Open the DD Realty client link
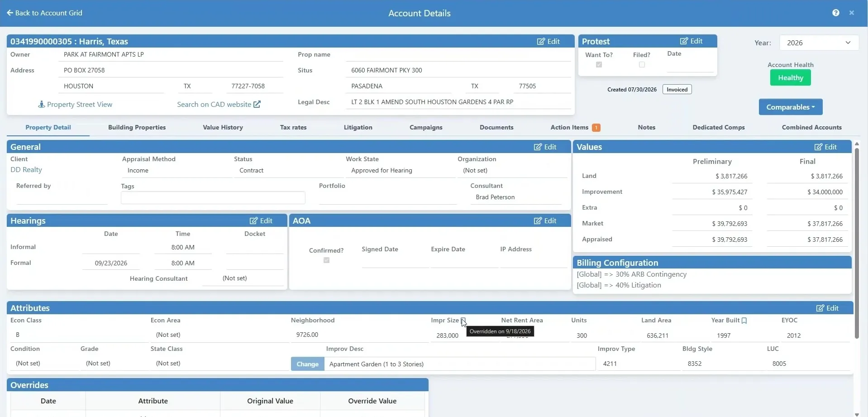 [x=26, y=170]
